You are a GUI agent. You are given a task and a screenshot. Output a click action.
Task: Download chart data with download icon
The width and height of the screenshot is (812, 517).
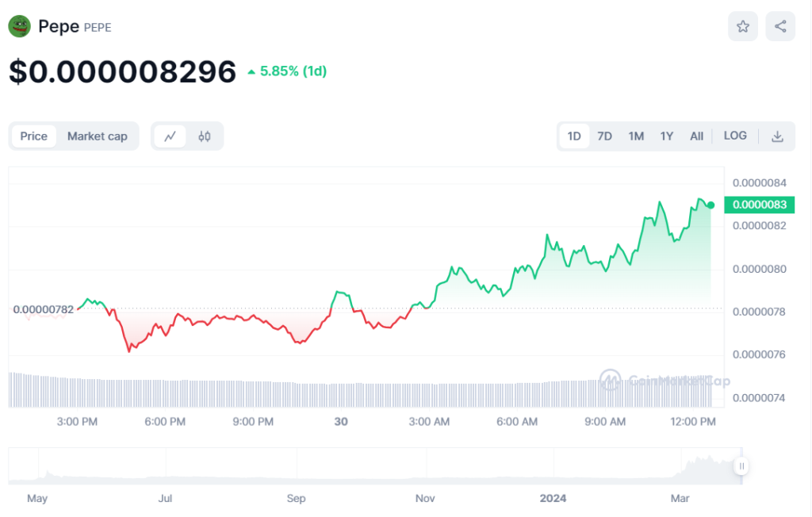point(777,136)
